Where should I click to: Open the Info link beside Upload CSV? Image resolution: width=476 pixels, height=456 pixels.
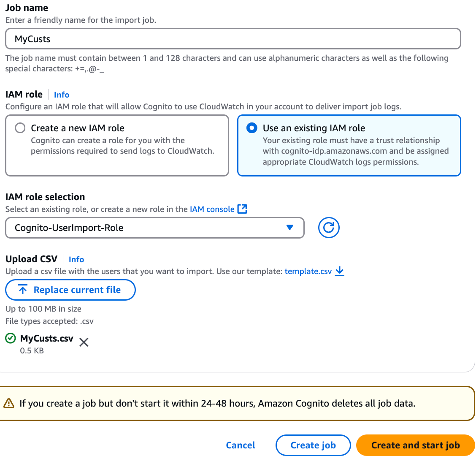(76, 259)
